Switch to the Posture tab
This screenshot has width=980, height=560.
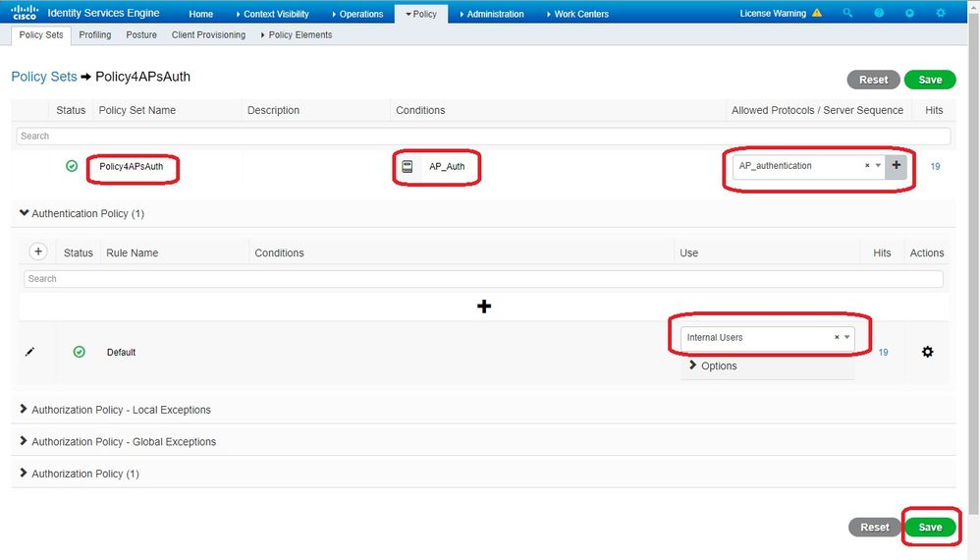coord(141,35)
